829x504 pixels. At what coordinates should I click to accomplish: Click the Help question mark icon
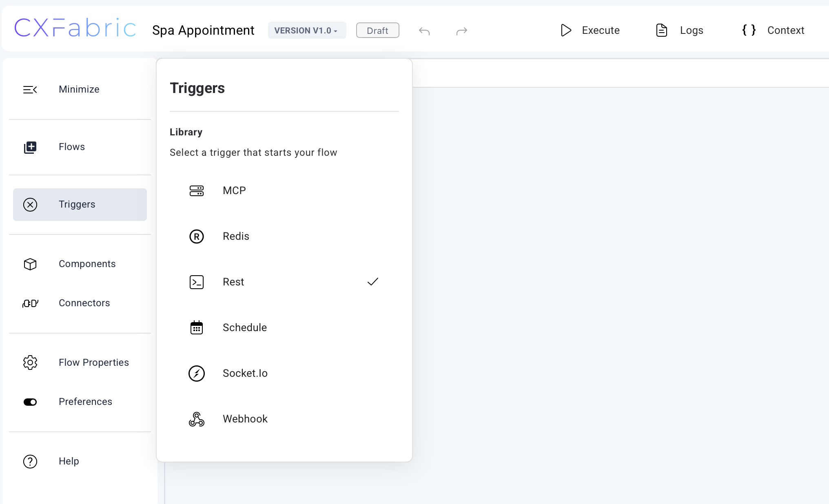point(30,462)
